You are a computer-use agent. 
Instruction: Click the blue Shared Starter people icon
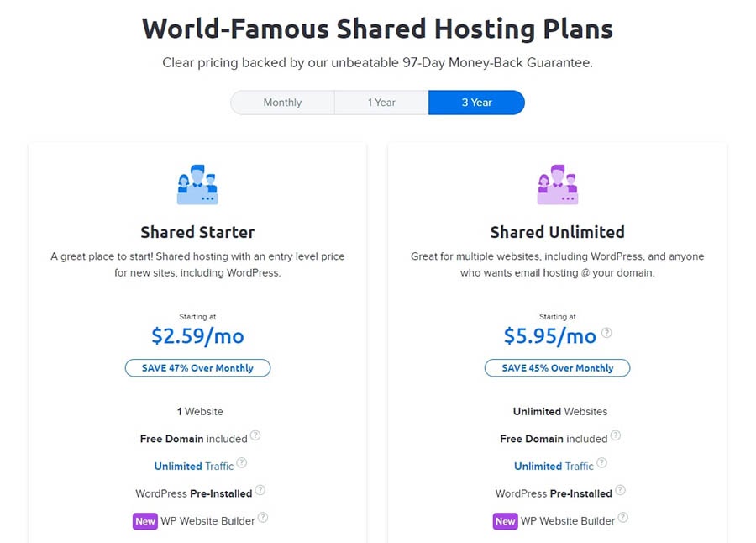tap(197, 184)
